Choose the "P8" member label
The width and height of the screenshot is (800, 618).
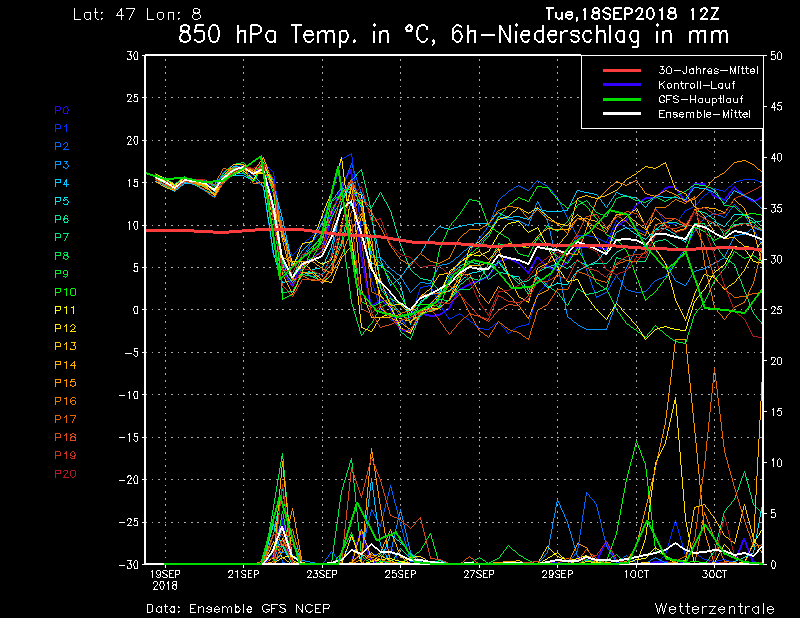(x=62, y=256)
